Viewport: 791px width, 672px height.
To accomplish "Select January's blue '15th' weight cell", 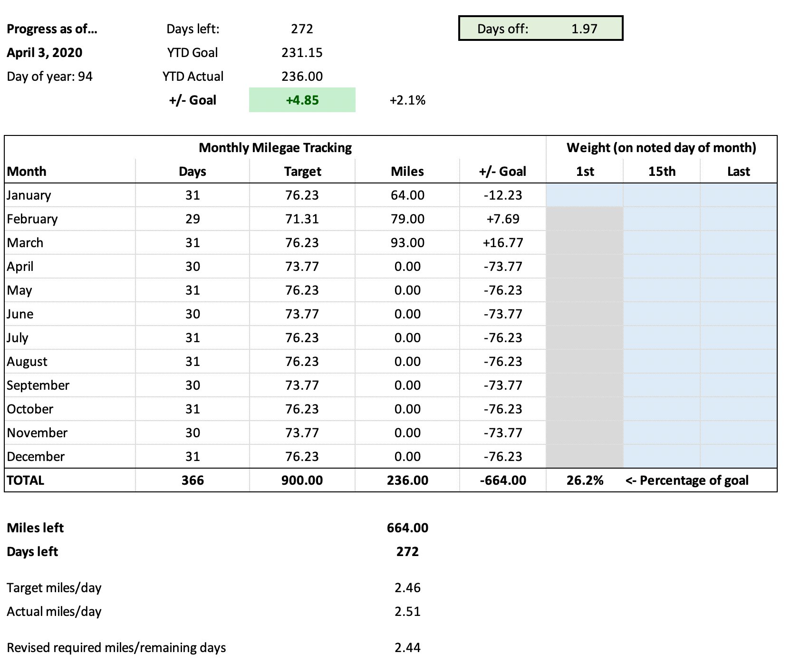I will tap(662, 195).
